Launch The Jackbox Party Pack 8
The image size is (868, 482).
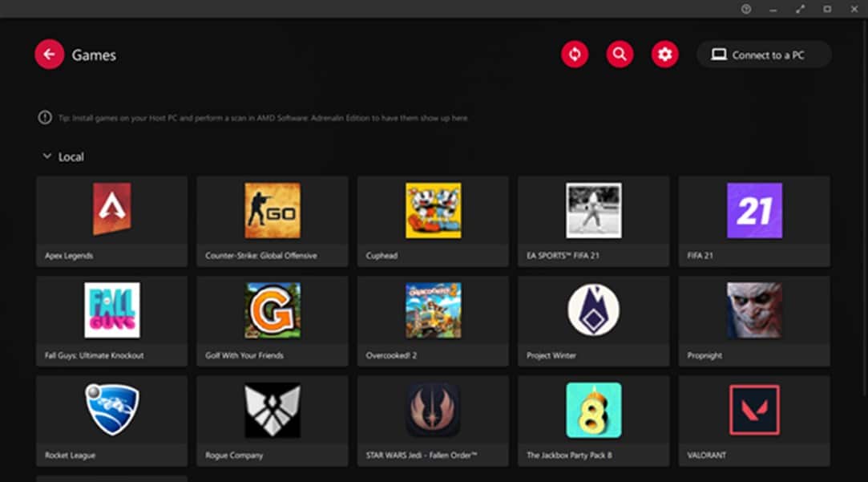tap(593, 419)
